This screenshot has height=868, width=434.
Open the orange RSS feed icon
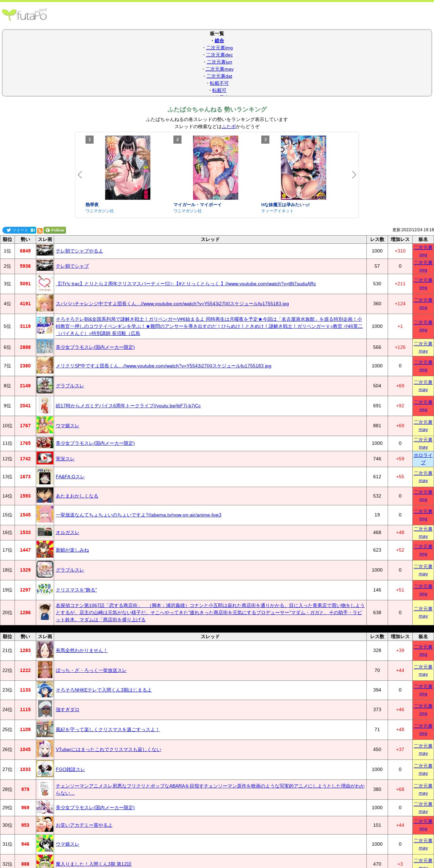[x=40, y=231]
